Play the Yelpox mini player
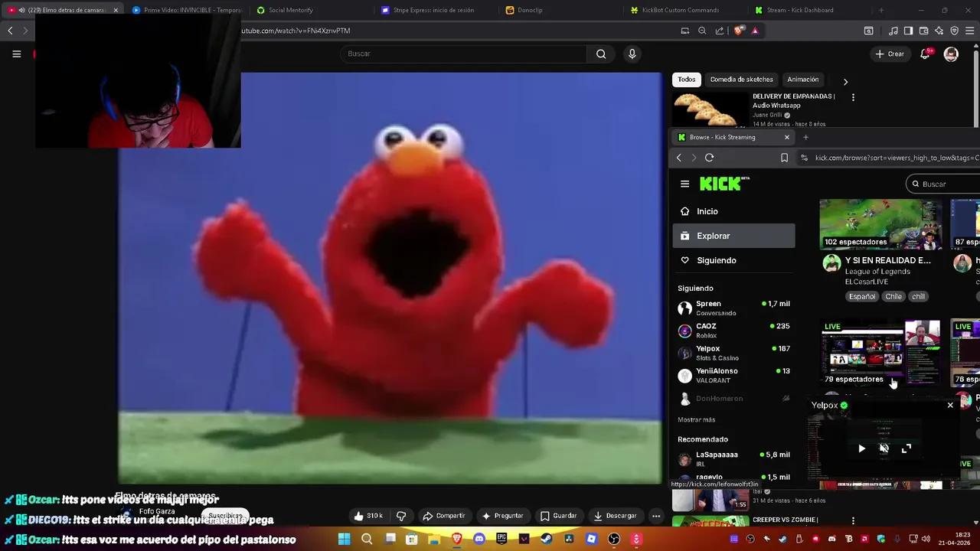980x551 pixels. 861,448
